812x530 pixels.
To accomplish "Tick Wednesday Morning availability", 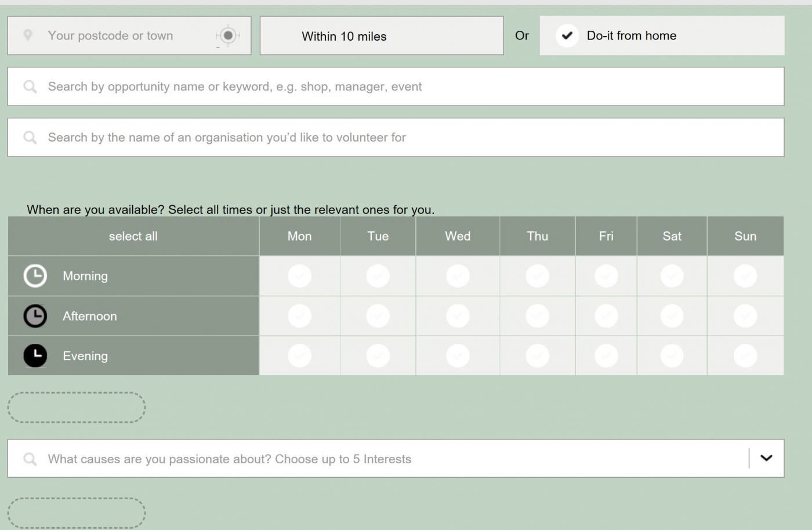I will [x=458, y=276].
